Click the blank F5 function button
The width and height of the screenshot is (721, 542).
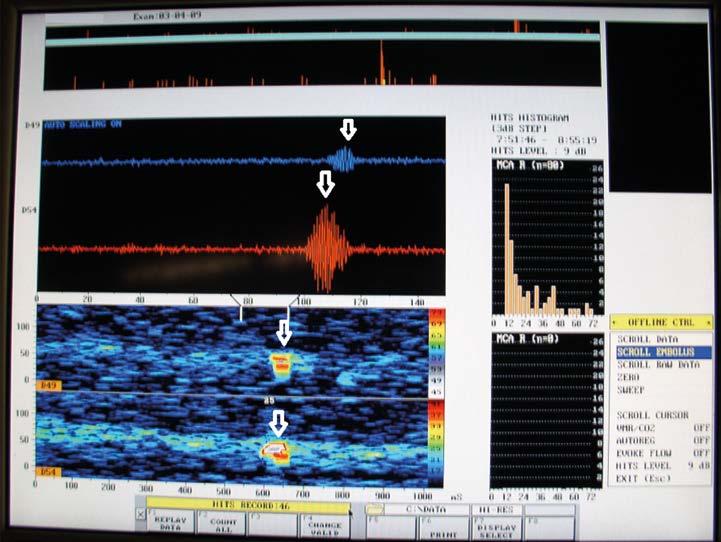[x=391, y=527]
